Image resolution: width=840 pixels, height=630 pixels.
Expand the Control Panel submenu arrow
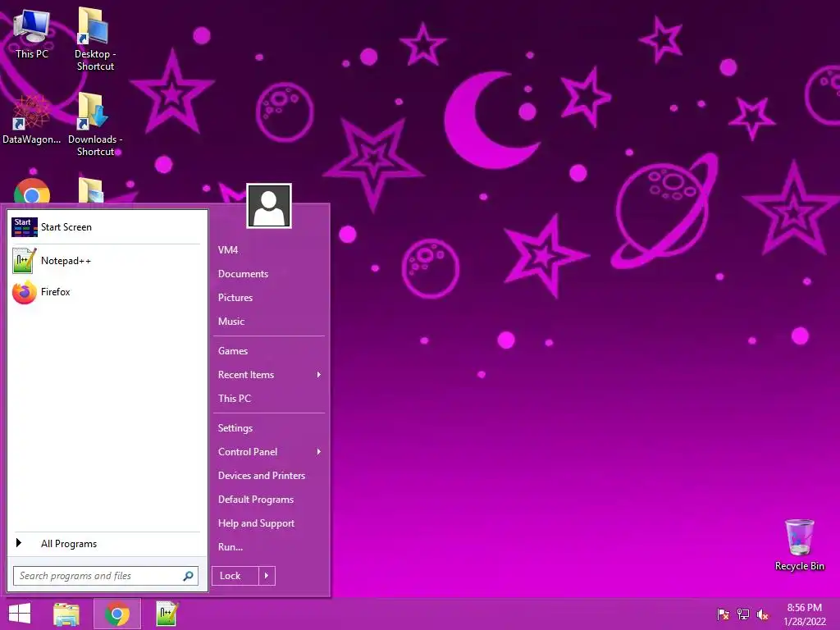tap(319, 452)
